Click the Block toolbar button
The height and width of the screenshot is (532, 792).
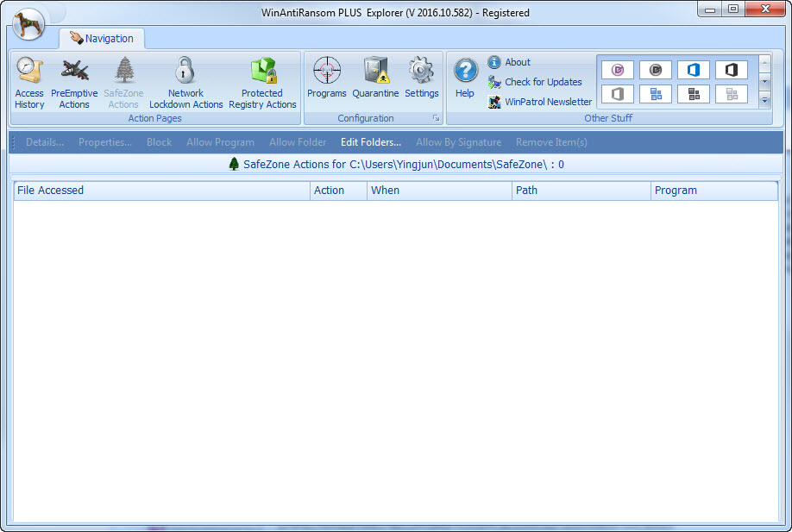click(159, 142)
